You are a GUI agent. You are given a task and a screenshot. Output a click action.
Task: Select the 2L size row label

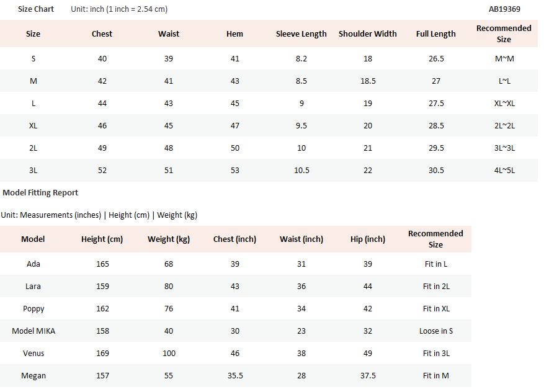33,148
